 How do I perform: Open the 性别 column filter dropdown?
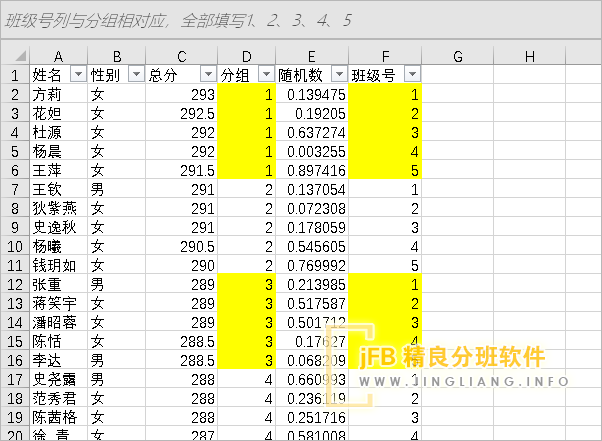coord(136,74)
